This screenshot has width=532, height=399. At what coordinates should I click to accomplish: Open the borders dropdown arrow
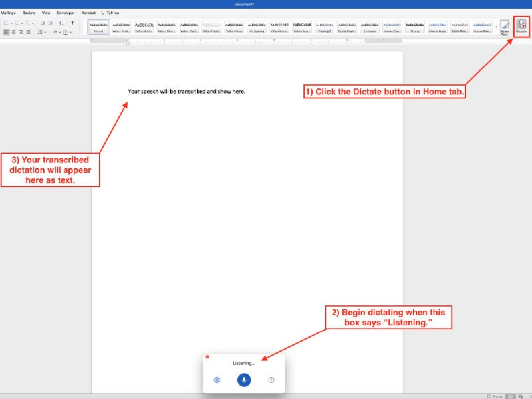70,31
